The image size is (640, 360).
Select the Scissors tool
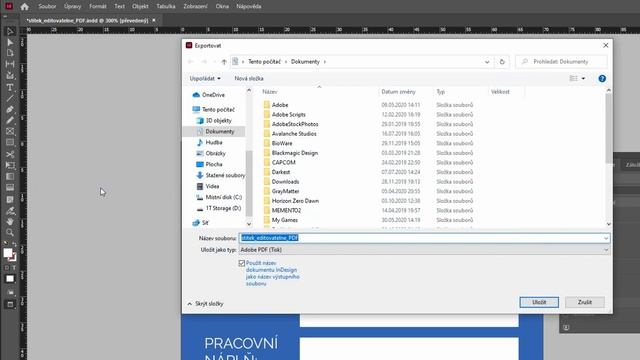10,154
